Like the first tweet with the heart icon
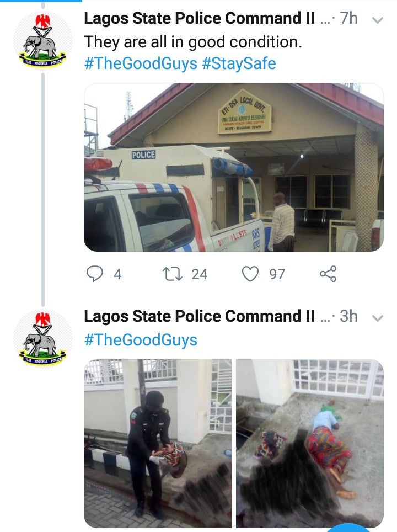 pos(251,274)
